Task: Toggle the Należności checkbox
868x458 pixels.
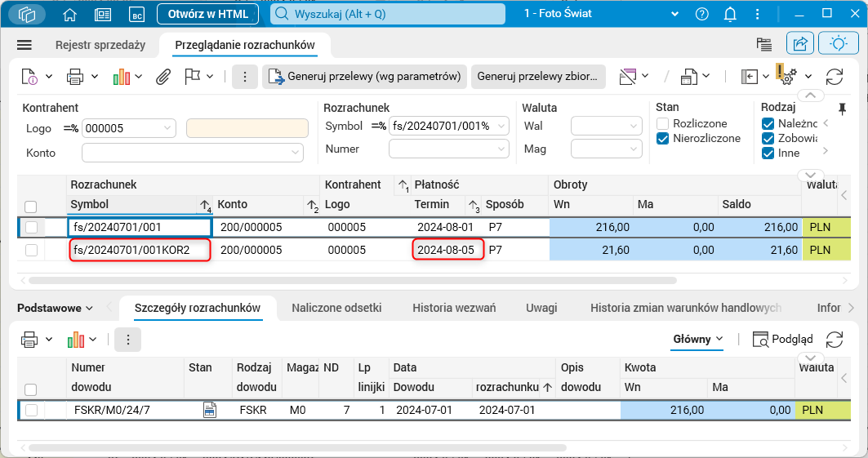Action: pos(768,123)
